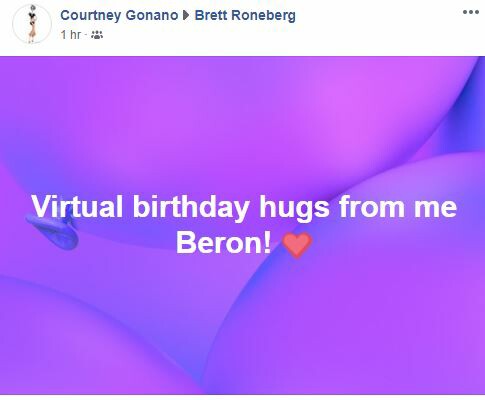
Task: Visit Brett Roneberg's profile link
Action: coord(245,15)
